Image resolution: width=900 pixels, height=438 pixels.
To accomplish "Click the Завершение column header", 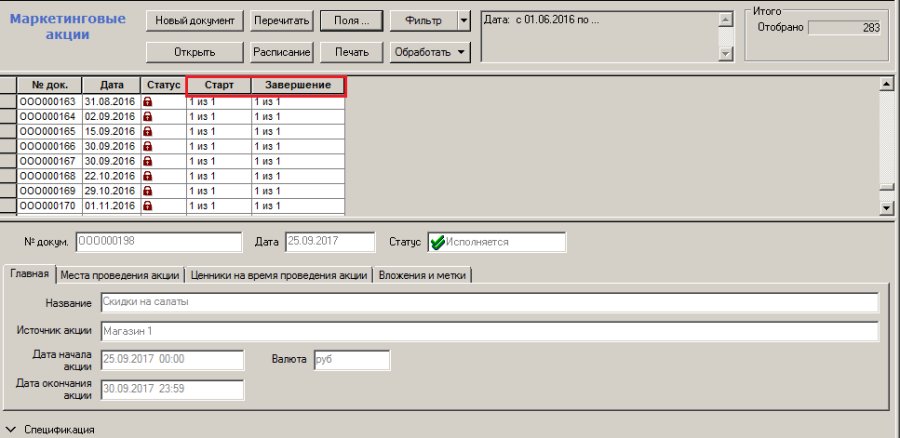I will point(298,85).
